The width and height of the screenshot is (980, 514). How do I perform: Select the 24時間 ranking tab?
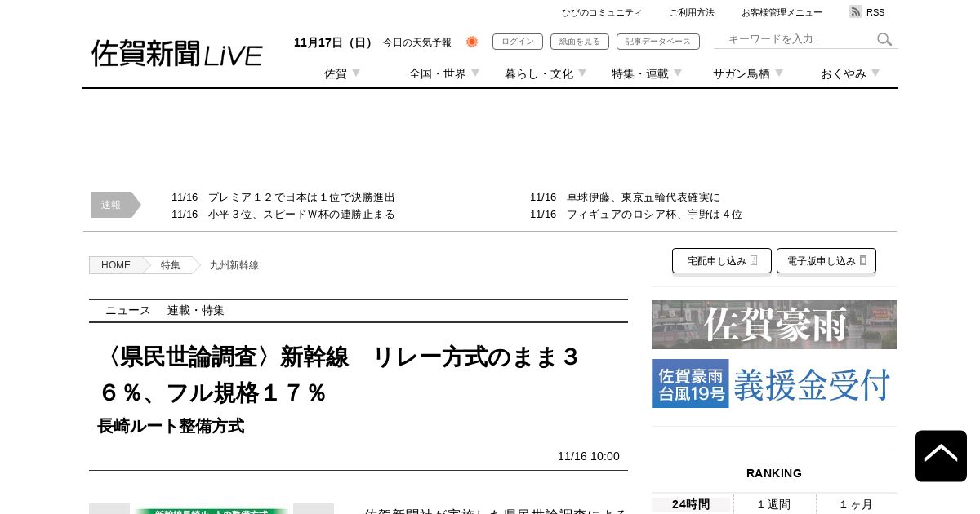pos(691,504)
